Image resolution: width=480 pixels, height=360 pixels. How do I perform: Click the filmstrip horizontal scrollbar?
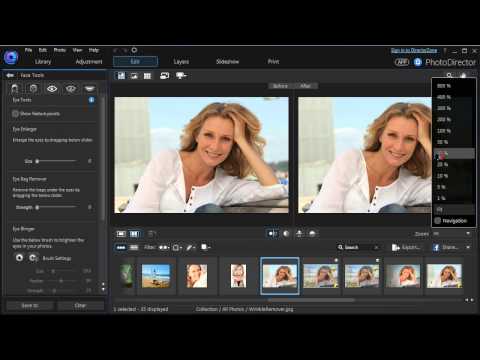[311, 300]
